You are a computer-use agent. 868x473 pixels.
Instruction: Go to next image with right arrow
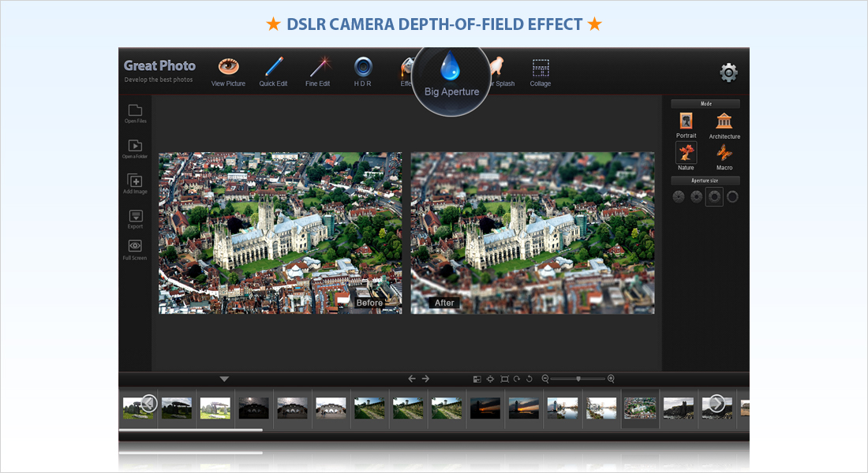point(426,379)
